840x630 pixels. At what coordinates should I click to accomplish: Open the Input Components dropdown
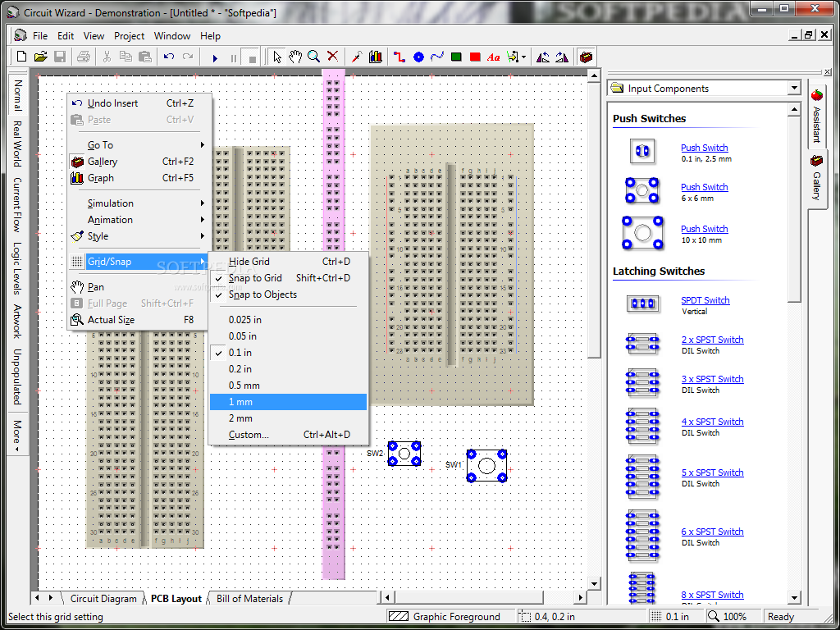(793, 89)
